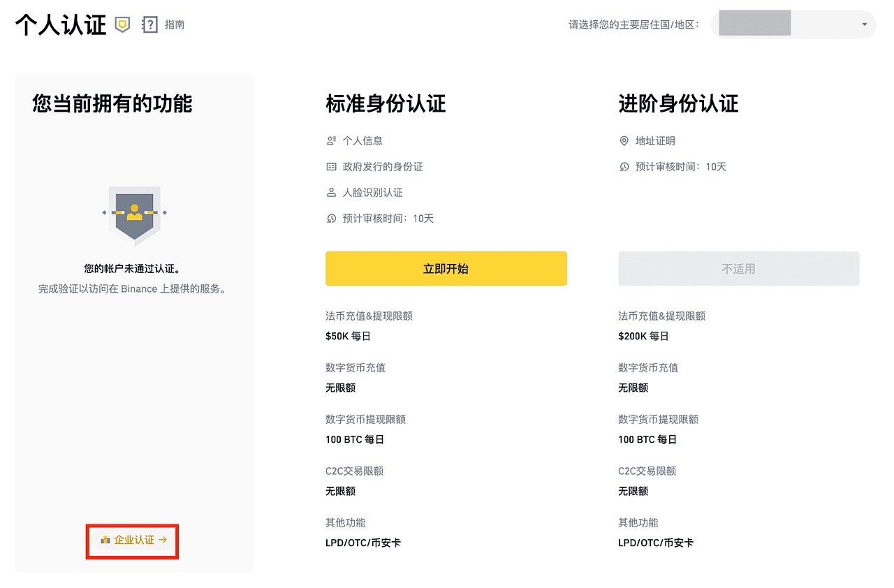This screenshot has width=894, height=588.
Task: Click the ID card icon for 政府发行的身份证
Action: pyautogui.click(x=332, y=167)
